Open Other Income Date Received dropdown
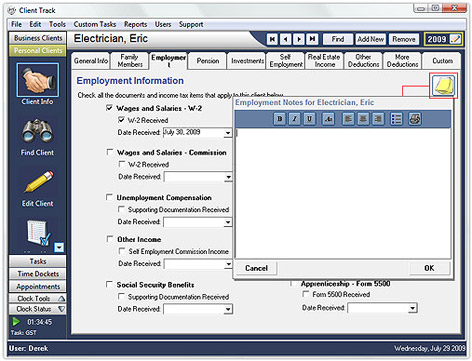This screenshot has width=472, height=361. (x=228, y=264)
